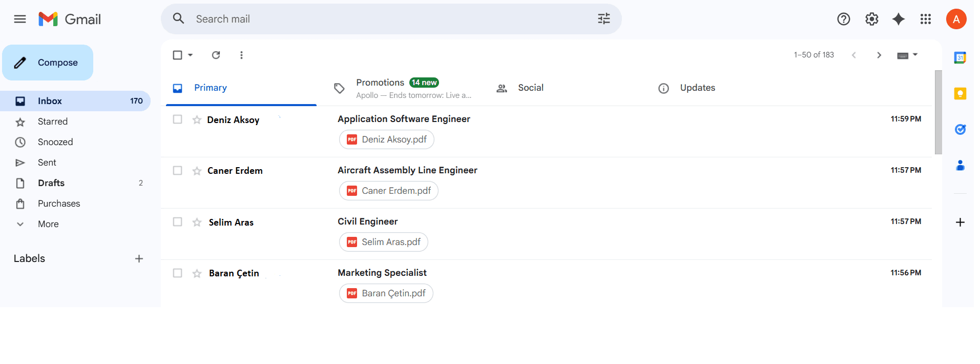The image size is (980, 364).
Task: Open input tools dropdown arrow
Action: (x=915, y=55)
